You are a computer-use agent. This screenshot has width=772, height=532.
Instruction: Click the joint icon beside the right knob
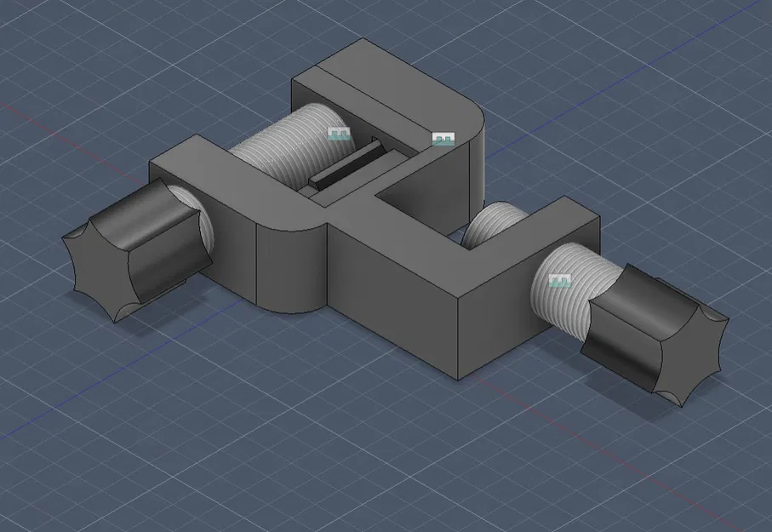[x=560, y=281]
